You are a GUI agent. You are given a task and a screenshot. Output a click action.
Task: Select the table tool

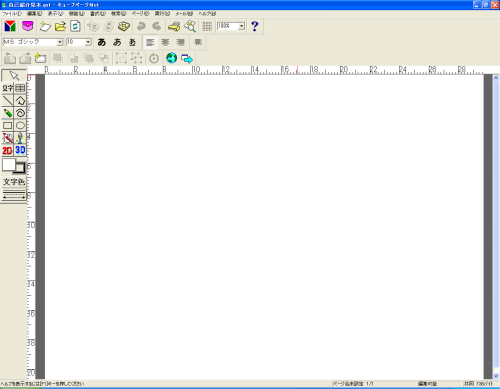pyautogui.click(x=20, y=88)
